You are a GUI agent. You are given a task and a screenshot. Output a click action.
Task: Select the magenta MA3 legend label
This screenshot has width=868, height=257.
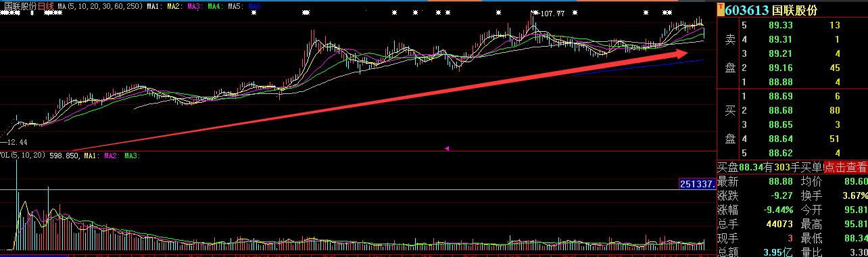[194, 5]
